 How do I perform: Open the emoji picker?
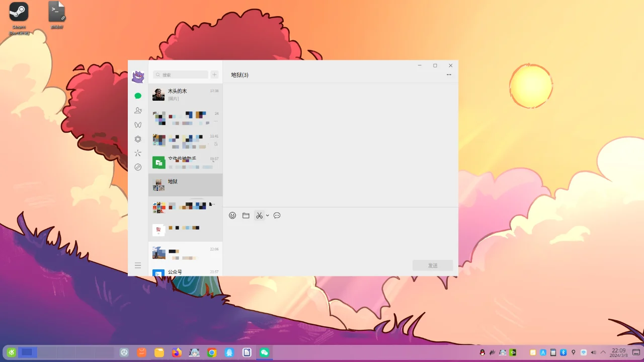tap(232, 215)
